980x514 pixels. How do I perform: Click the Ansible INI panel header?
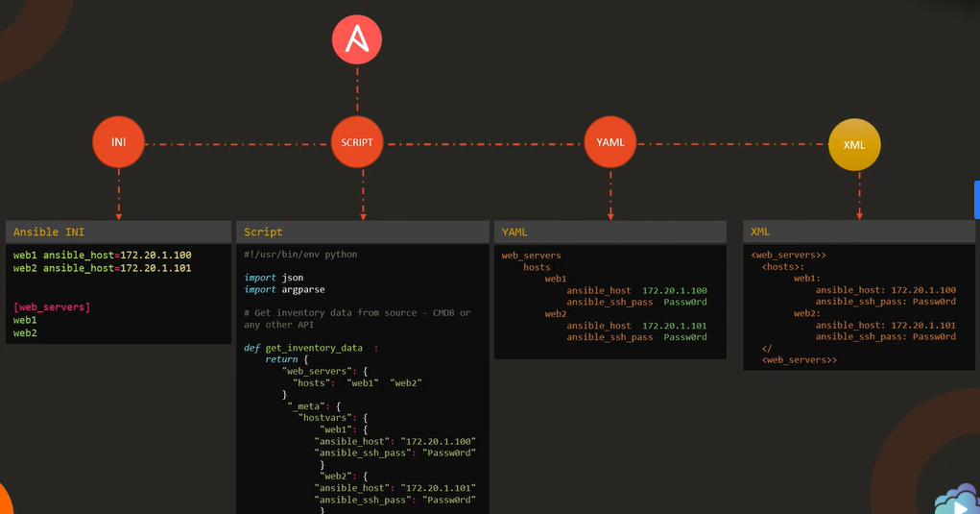118,232
